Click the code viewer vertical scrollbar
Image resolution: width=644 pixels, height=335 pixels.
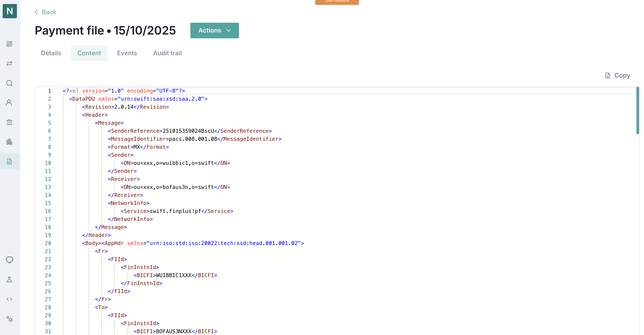(x=637, y=110)
